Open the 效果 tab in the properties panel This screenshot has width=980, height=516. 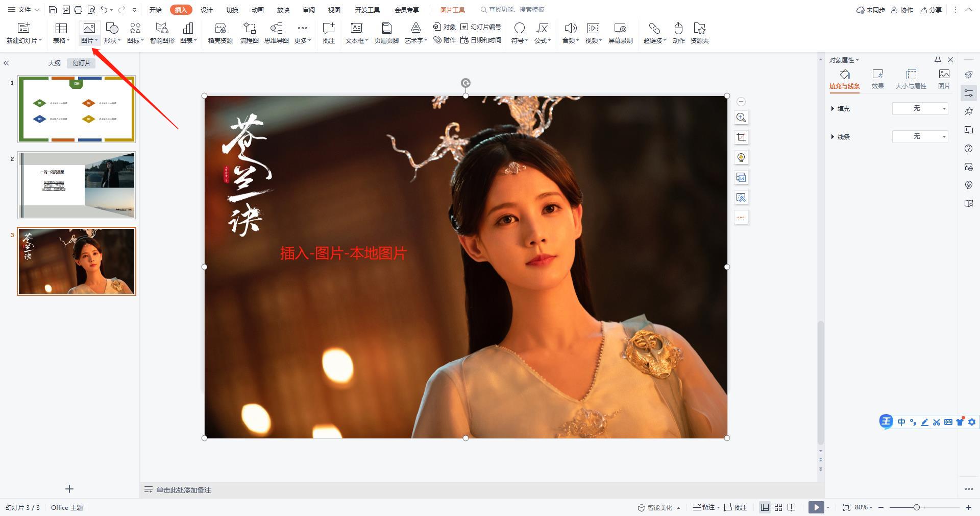[877, 79]
